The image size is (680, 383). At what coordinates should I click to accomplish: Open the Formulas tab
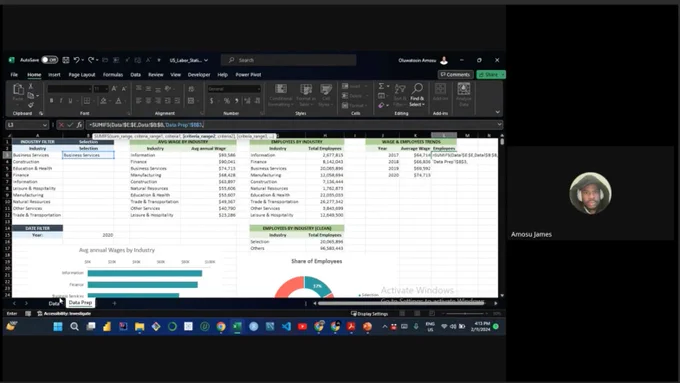click(x=113, y=75)
